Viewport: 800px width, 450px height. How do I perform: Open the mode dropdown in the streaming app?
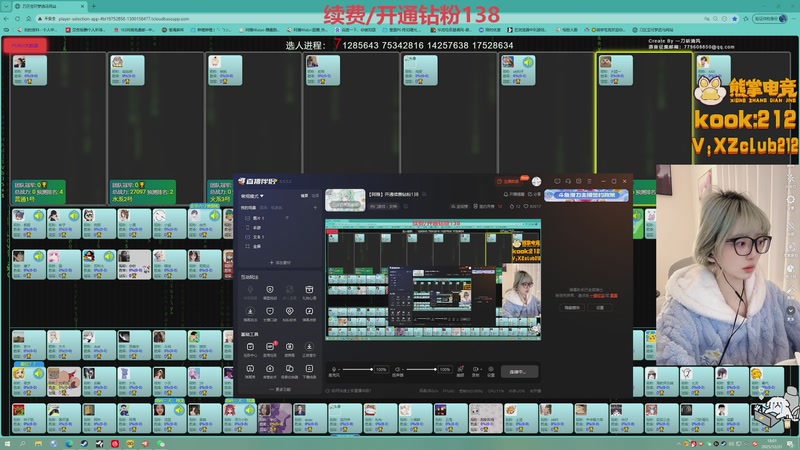click(252, 196)
